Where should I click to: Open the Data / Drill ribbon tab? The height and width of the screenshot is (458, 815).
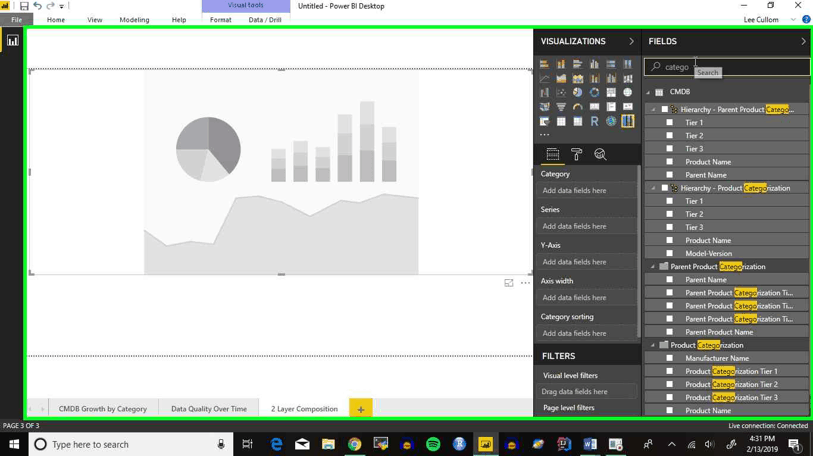(265, 20)
